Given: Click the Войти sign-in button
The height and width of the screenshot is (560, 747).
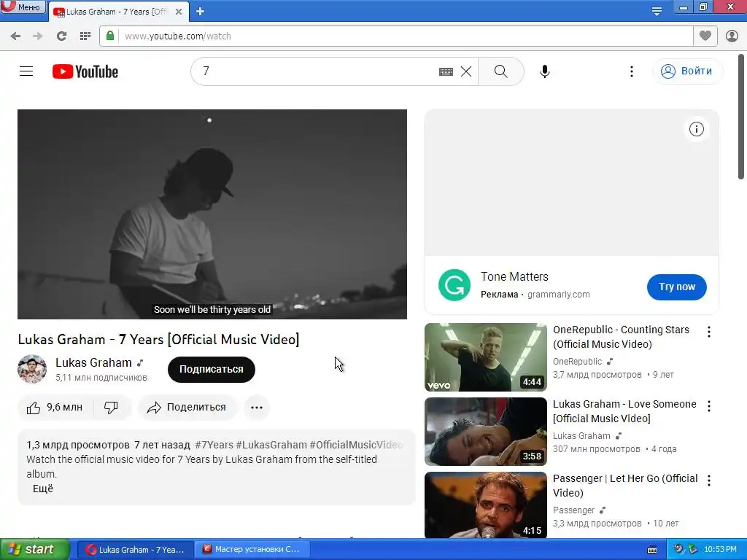Looking at the screenshot, I should [687, 71].
